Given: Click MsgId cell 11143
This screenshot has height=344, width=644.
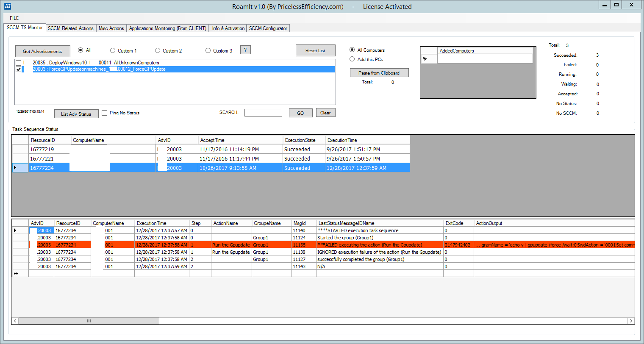Looking at the screenshot, I should 304,266.
